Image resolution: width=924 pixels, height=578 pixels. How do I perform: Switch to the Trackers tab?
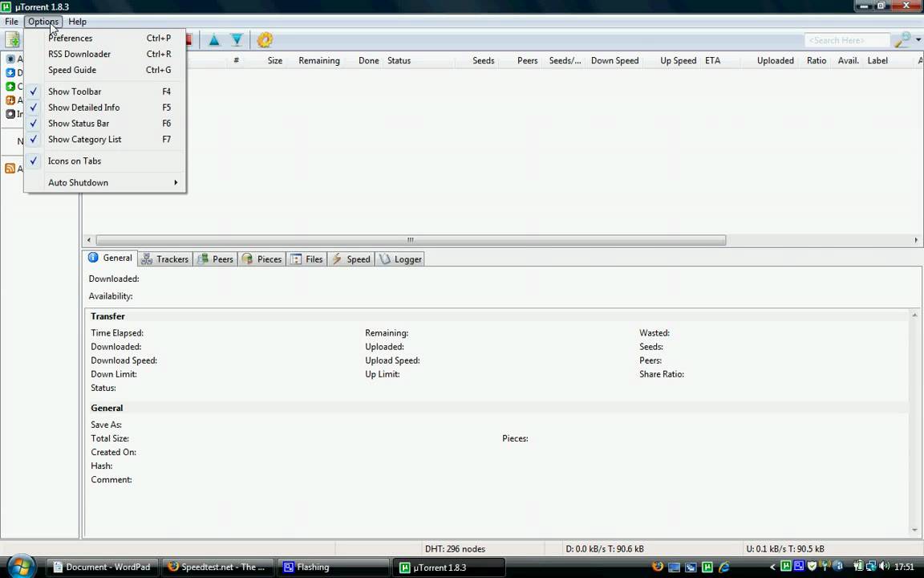point(165,259)
